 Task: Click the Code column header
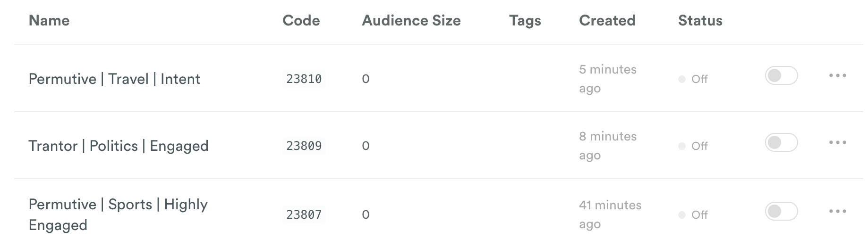point(301,20)
